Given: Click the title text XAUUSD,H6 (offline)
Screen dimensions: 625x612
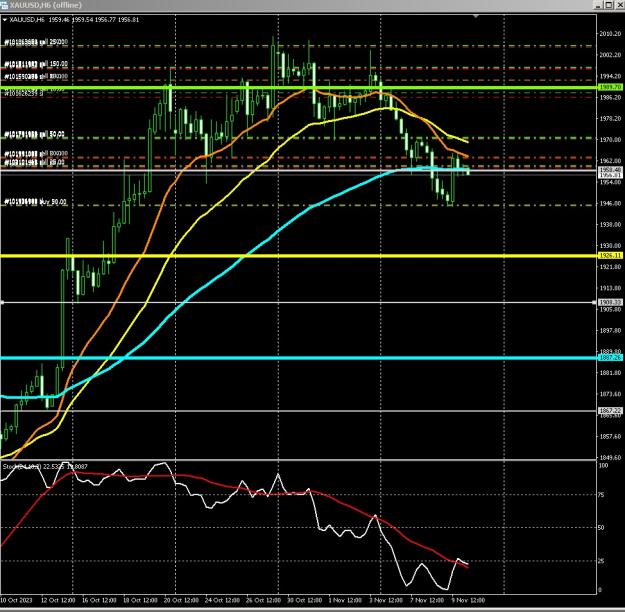Looking at the screenshot, I should pos(45,5).
